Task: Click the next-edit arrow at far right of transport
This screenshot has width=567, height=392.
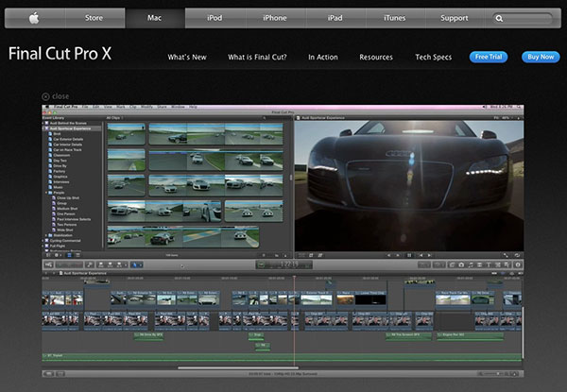Action: coord(429,255)
